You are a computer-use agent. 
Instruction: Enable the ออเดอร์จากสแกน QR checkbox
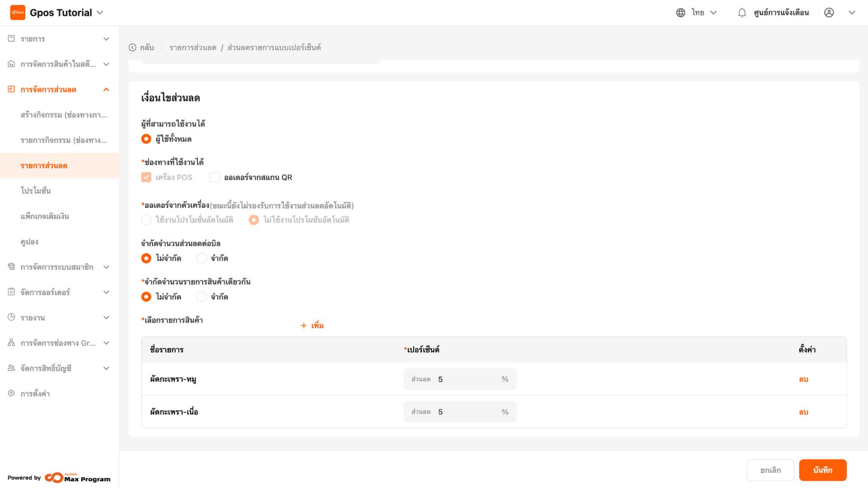point(215,177)
